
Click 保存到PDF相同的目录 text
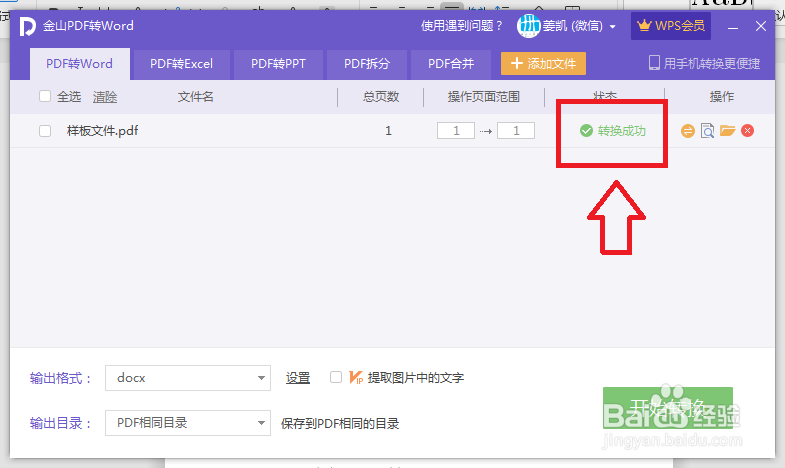tap(340, 424)
